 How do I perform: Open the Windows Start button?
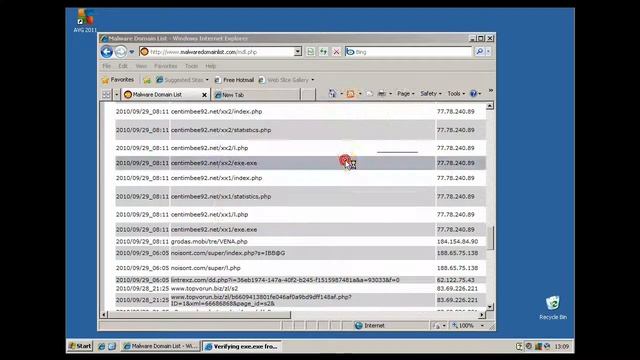(80, 346)
